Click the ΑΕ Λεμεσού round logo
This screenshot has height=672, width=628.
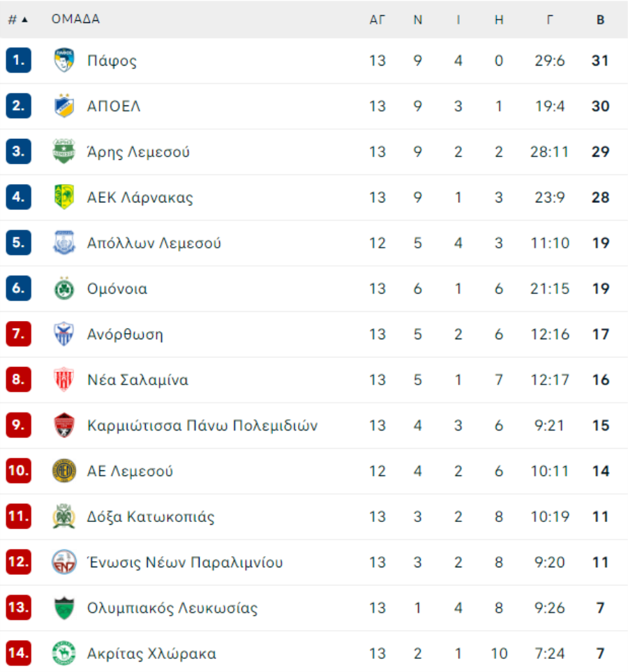pos(64,471)
